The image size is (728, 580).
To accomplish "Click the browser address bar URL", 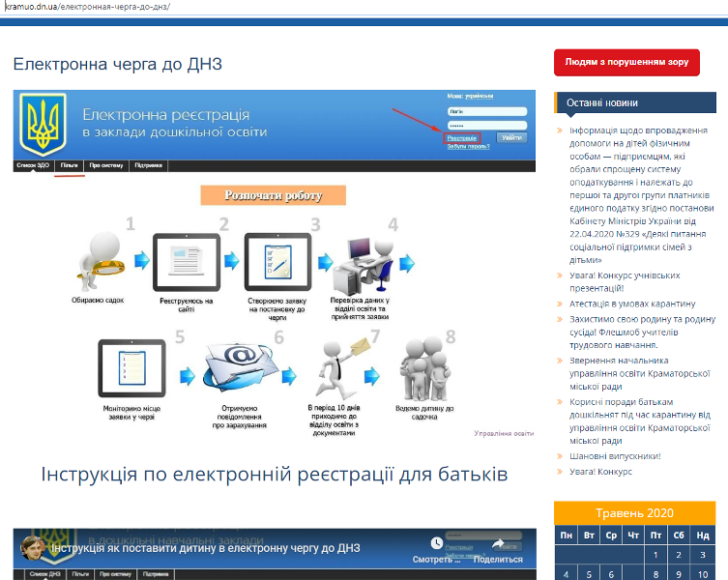I will point(87,6).
